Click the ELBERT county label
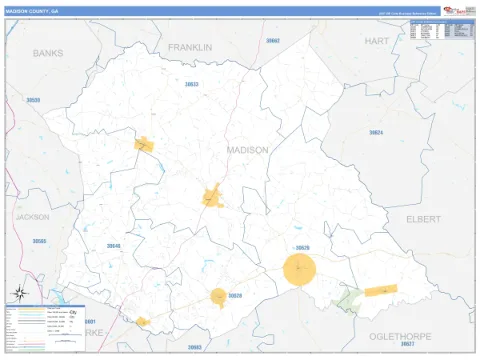This screenshot has height=360, width=480. pos(423,219)
